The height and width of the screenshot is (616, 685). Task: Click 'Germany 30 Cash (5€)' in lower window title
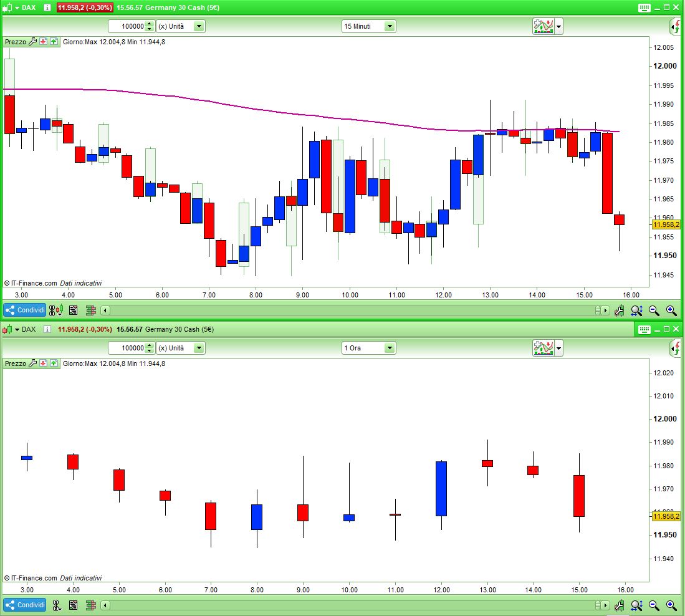point(180,329)
